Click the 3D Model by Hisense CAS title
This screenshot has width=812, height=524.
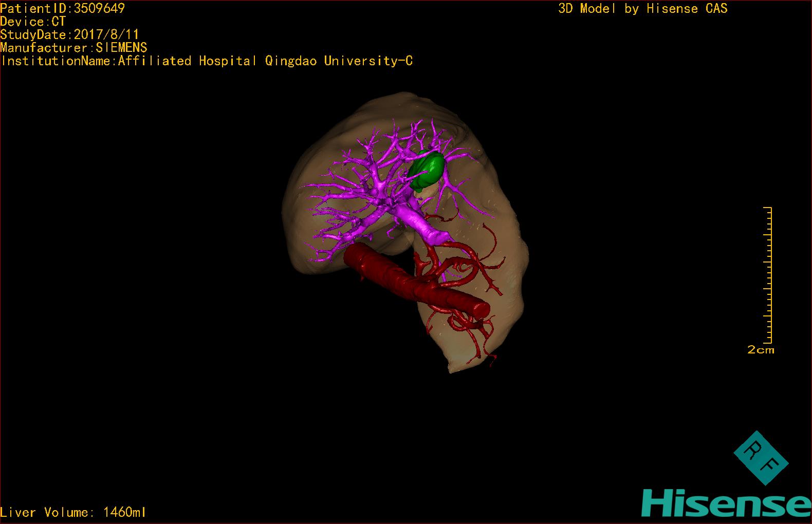pyautogui.click(x=643, y=8)
